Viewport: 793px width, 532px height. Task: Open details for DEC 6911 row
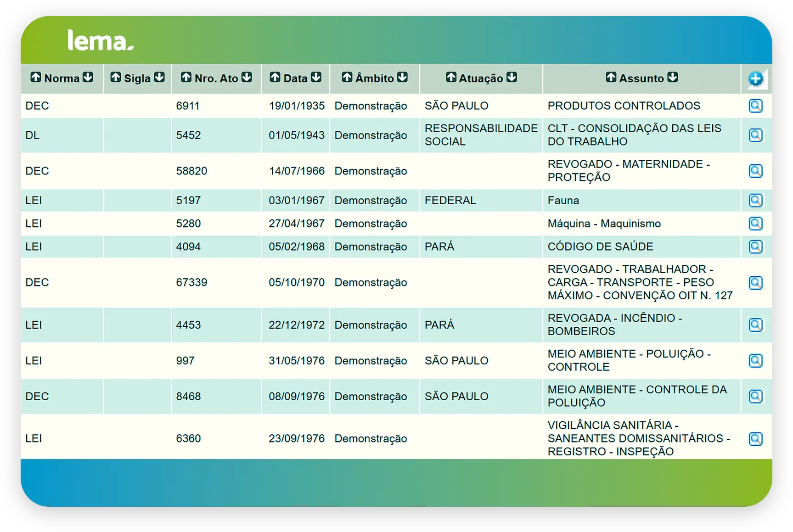(x=755, y=106)
